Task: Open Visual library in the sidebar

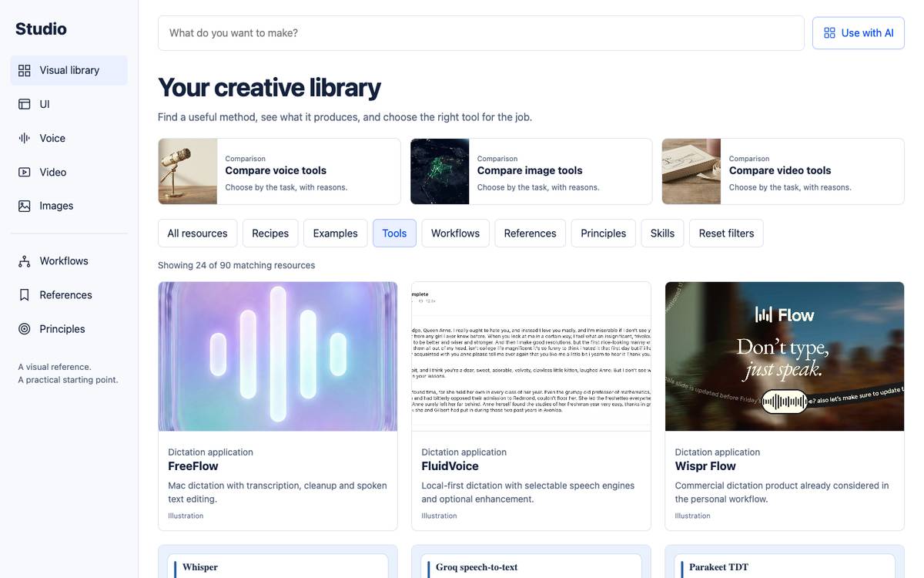Action: 69,70
